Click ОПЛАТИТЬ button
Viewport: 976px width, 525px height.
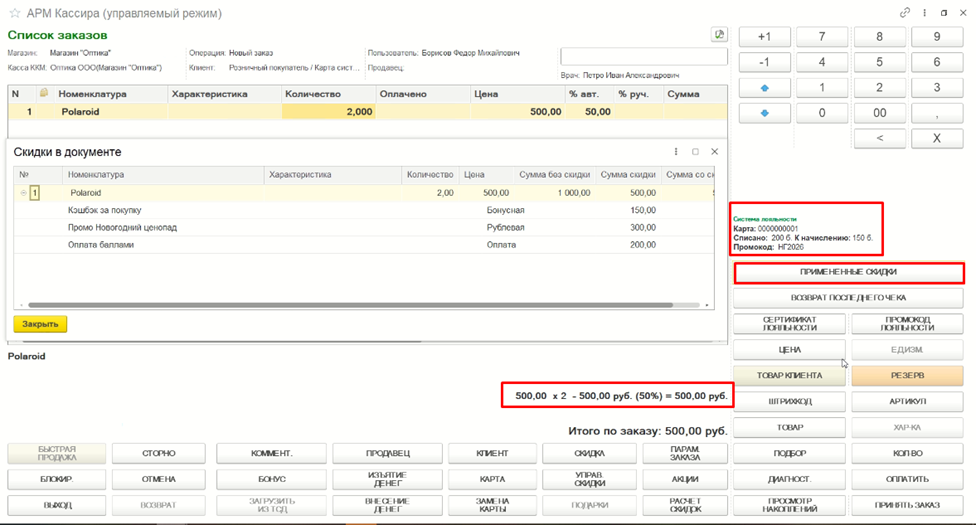pyautogui.click(x=907, y=480)
